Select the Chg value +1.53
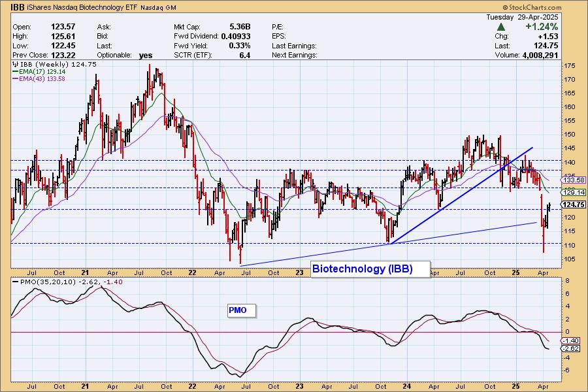 point(548,37)
